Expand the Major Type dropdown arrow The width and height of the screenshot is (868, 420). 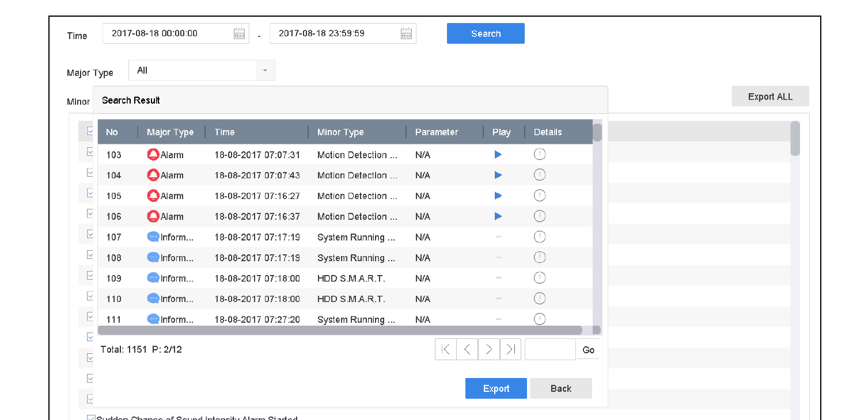click(265, 70)
